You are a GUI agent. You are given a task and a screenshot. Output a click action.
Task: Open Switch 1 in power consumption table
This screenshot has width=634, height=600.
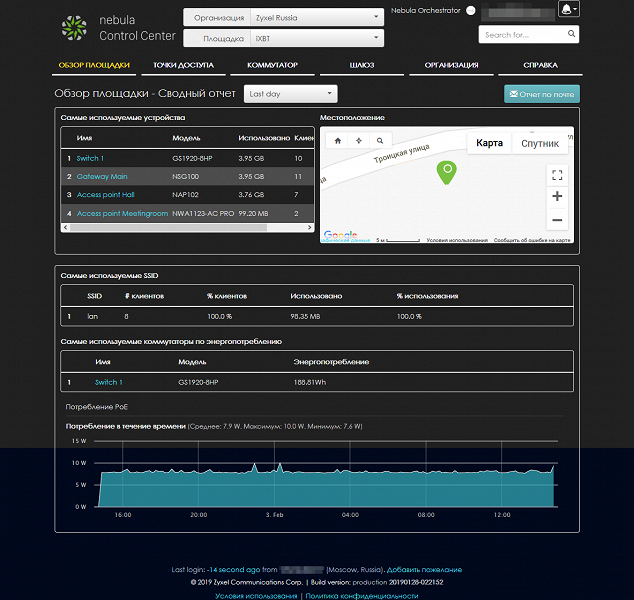point(108,382)
